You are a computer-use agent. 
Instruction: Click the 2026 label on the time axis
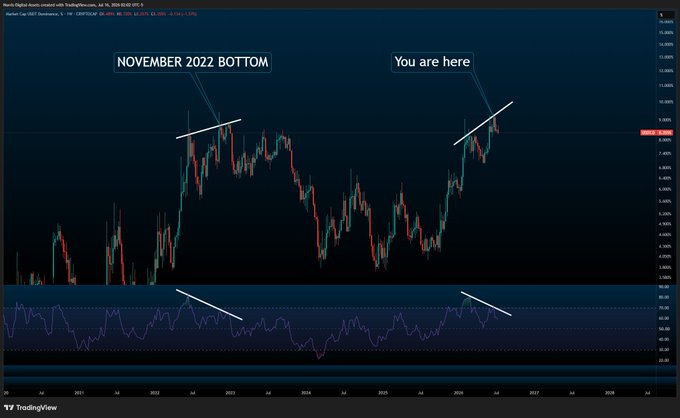point(458,393)
